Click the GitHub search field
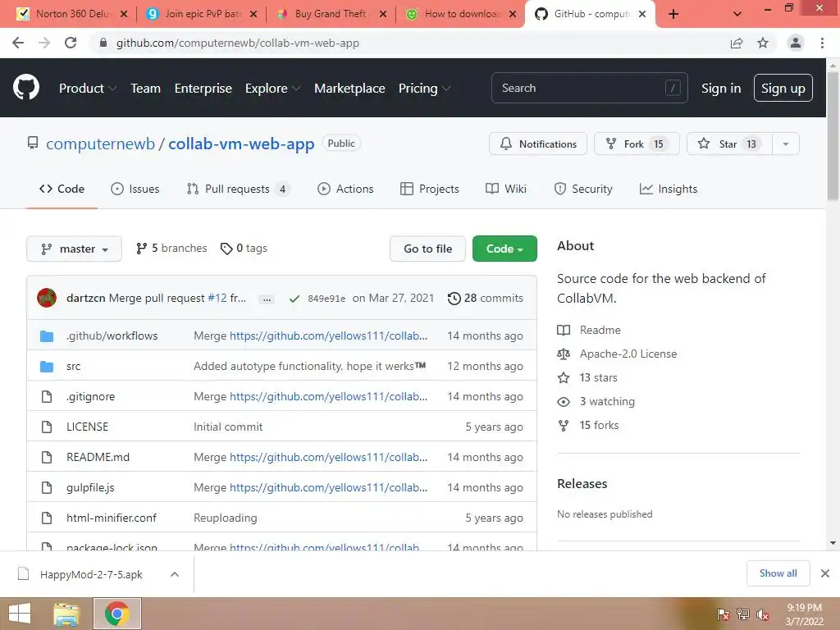840x630 pixels. point(589,88)
